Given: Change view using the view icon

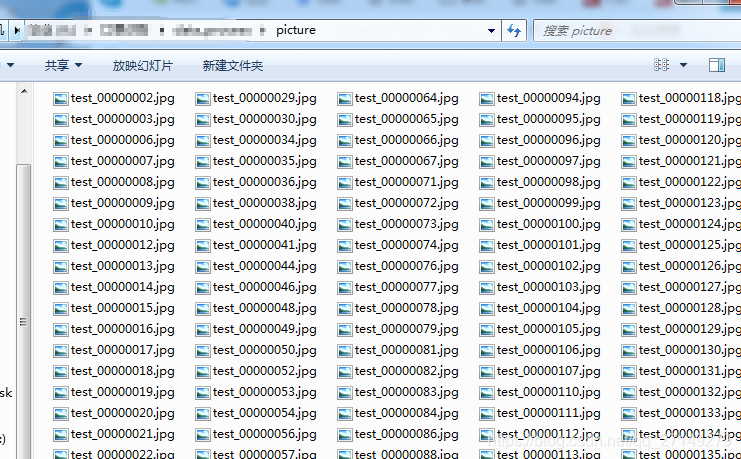Looking at the screenshot, I should point(661,65).
